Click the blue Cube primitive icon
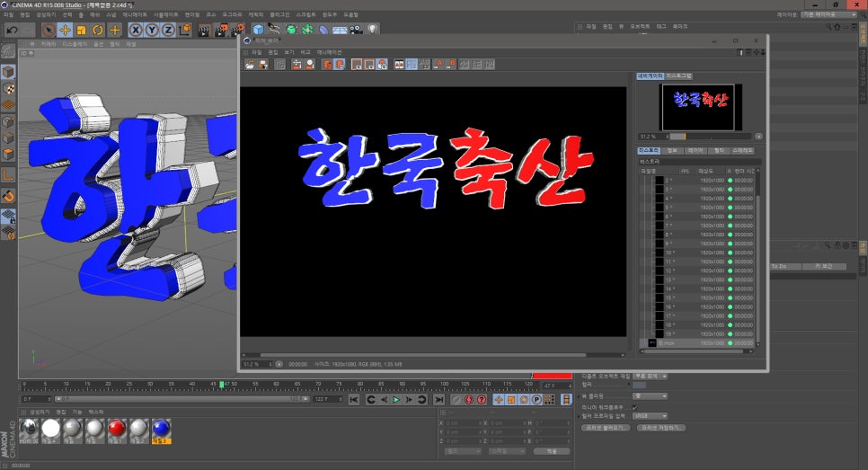This screenshot has width=868, height=470. [259, 30]
